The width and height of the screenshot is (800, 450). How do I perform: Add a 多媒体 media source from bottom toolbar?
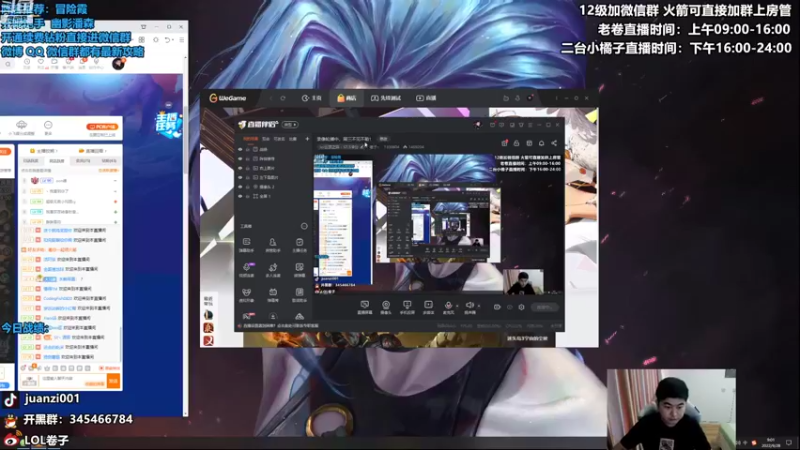[428, 307]
